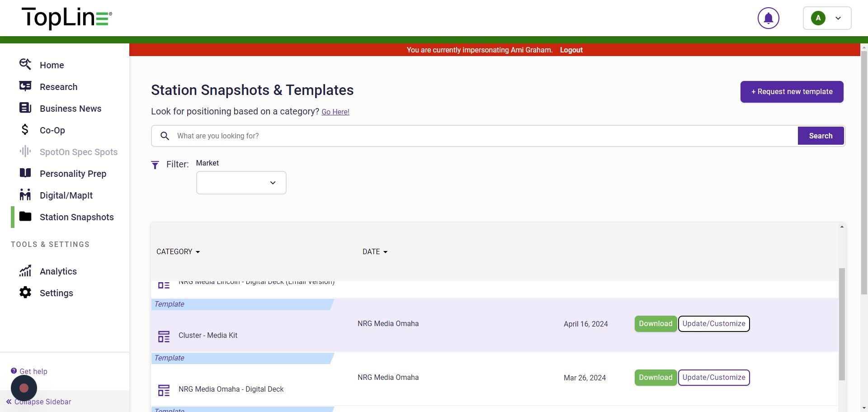Click the Request new template button
This screenshot has height=412, width=868.
[x=792, y=92]
